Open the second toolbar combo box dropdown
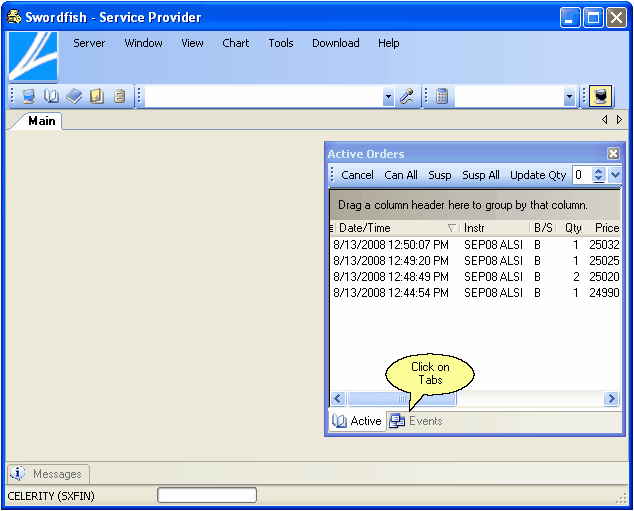This screenshot has width=634, height=511. click(x=569, y=97)
